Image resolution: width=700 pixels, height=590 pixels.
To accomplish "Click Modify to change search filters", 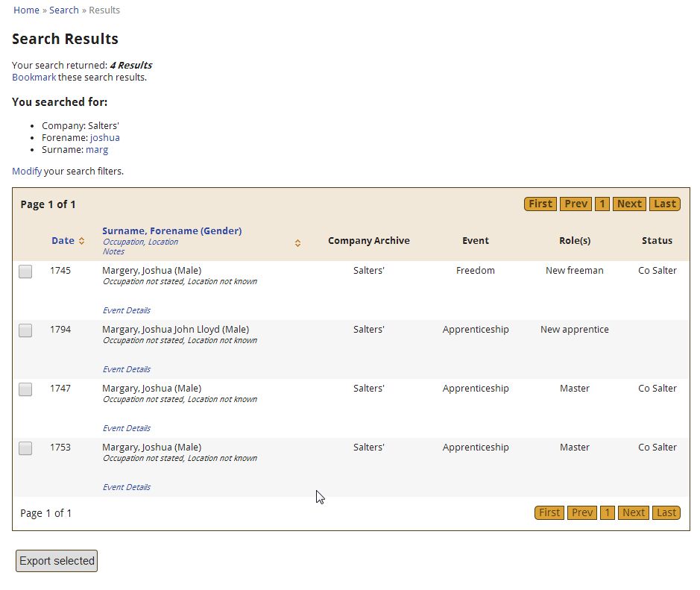I will (x=27, y=171).
